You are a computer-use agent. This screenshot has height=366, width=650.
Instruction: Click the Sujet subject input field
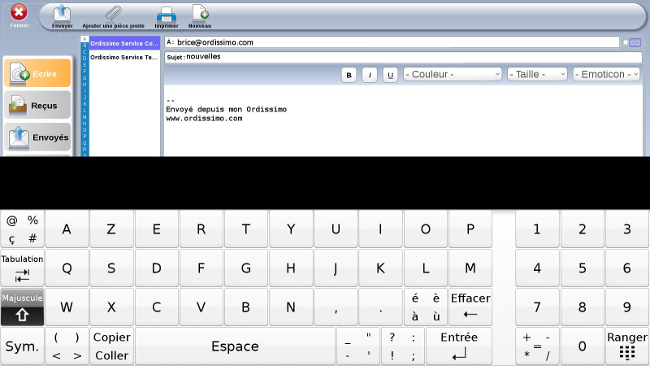tap(403, 57)
